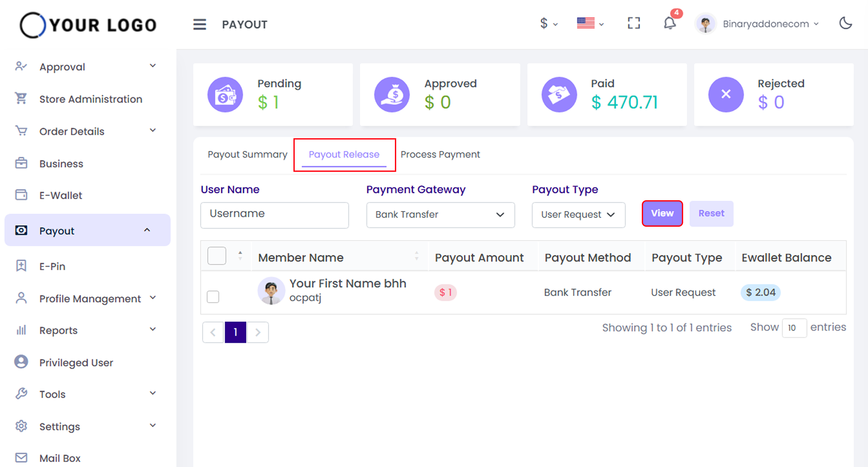868x467 pixels.
Task: Click the ocpatj member avatar in table
Action: [271, 291]
